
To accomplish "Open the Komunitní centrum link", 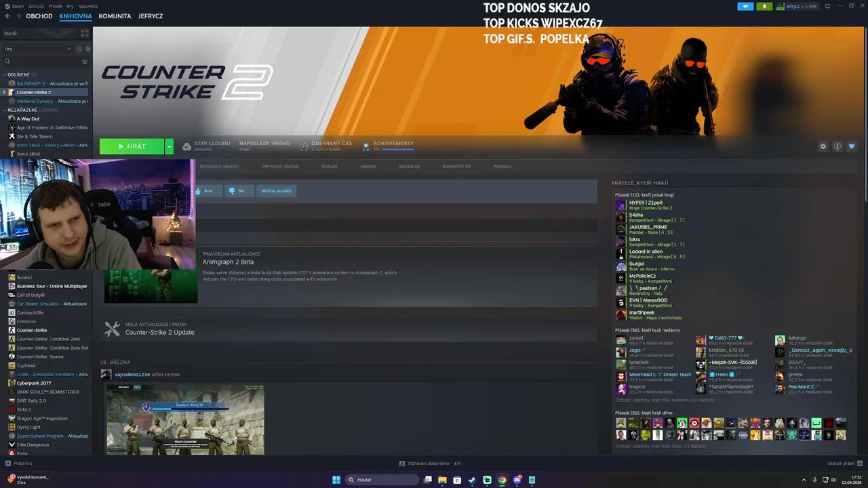I will 219,166.
